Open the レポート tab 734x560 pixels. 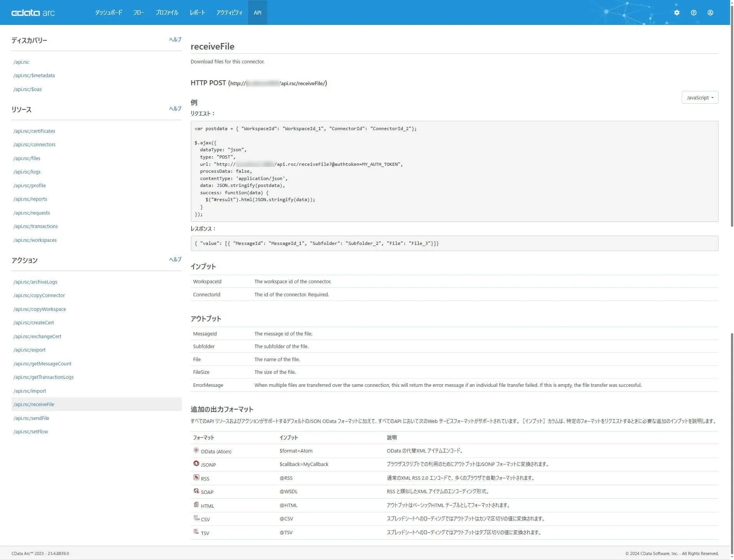[x=197, y=13]
